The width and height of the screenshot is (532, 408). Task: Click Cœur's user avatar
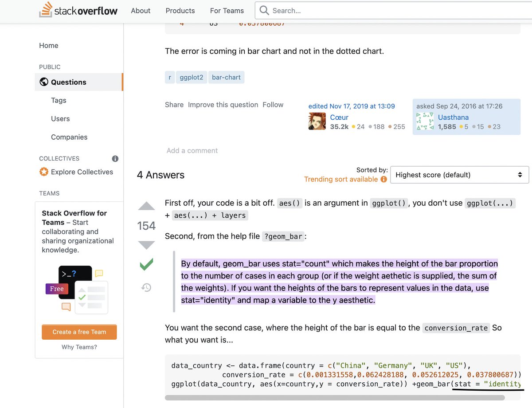click(317, 121)
